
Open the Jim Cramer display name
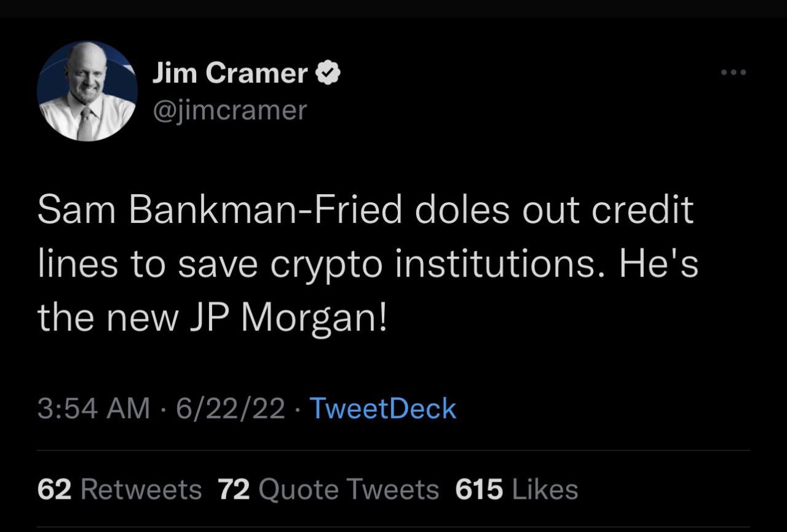point(229,74)
